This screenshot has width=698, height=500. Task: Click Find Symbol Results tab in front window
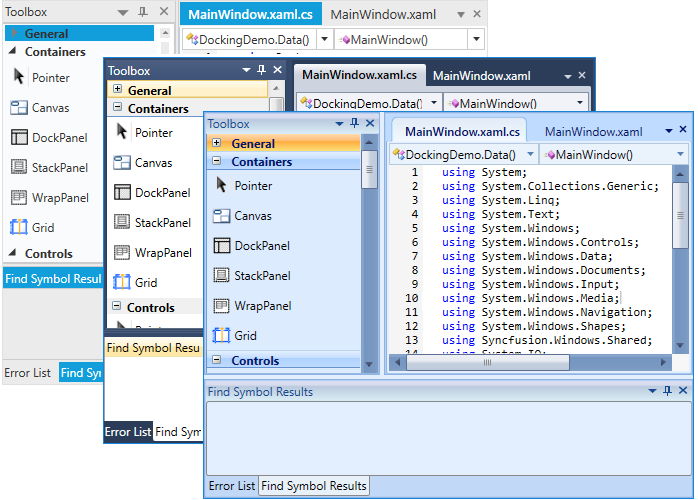(x=314, y=486)
